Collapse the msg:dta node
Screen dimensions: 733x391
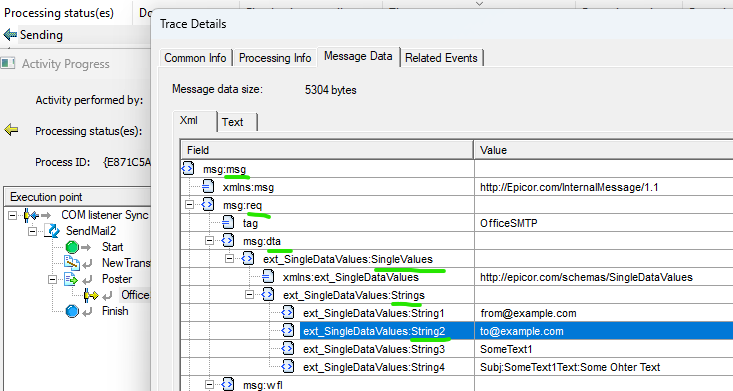pos(209,240)
